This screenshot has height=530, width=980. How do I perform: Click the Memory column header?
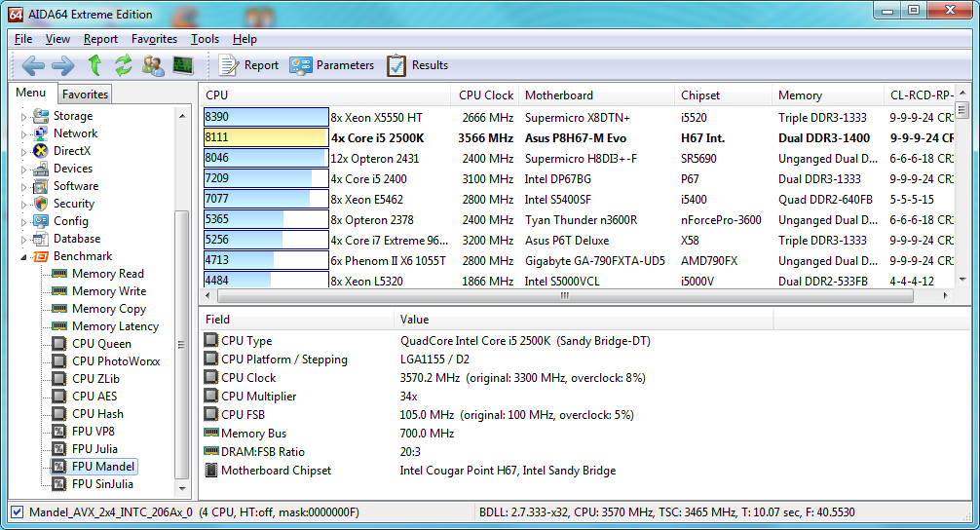click(828, 95)
